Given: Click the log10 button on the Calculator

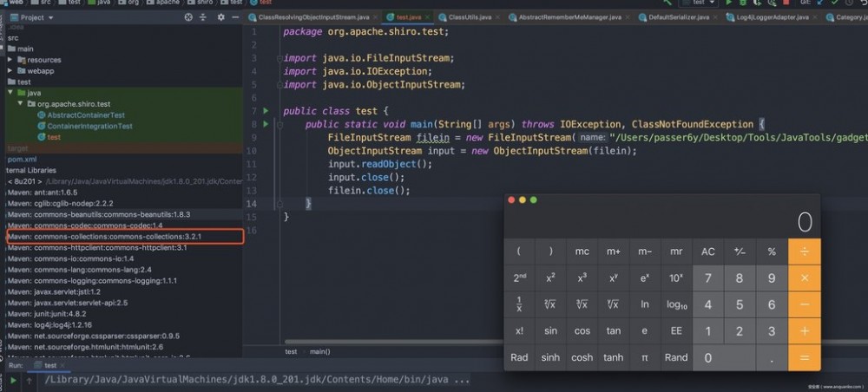Looking at the screenshot, I should (676, 304).
